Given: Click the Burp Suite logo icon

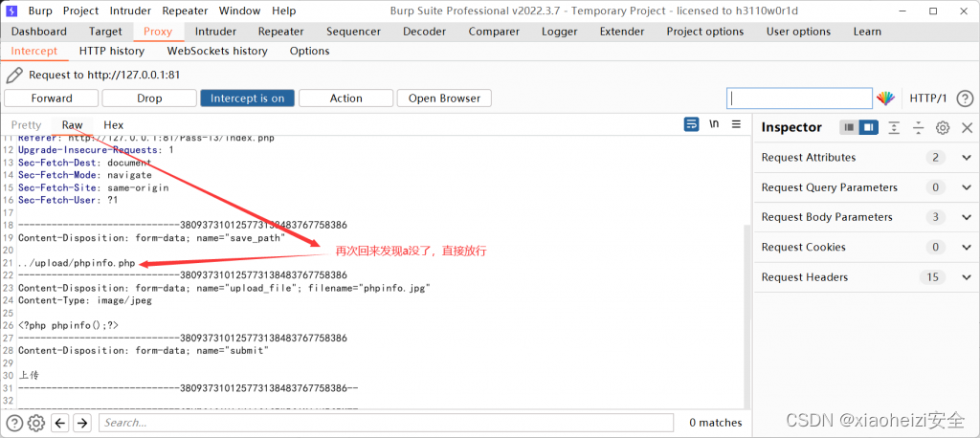Looking at the screenshot, I should coord(11,11).
